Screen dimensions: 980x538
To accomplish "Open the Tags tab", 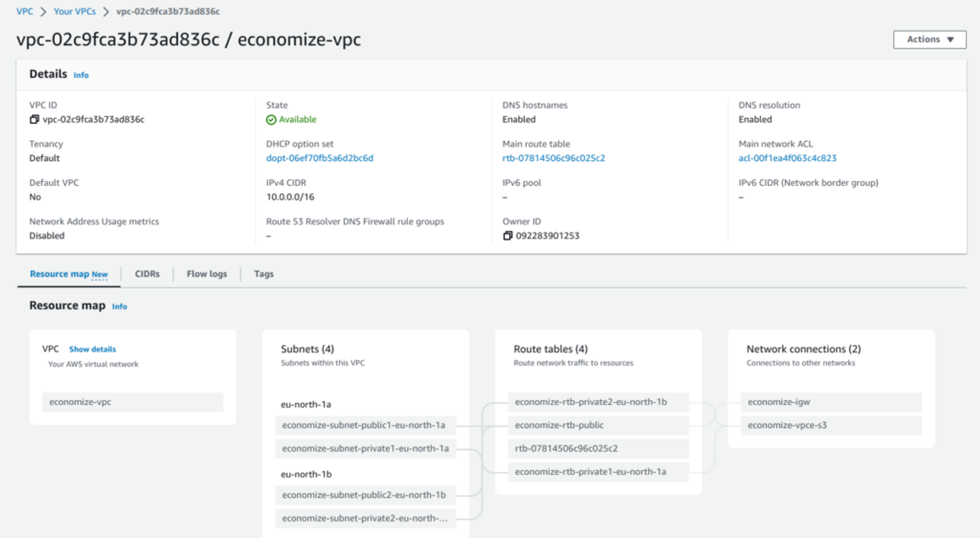I will click(x=263, y=274).
